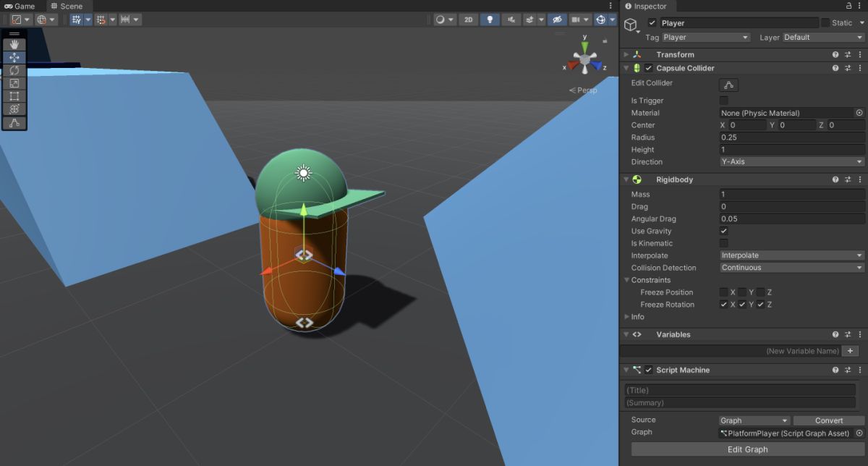The height and width of the screenshot is (466, 868).
Task: Open the Capsule Collider help reference icon
Action: click(x=835, y=68)
